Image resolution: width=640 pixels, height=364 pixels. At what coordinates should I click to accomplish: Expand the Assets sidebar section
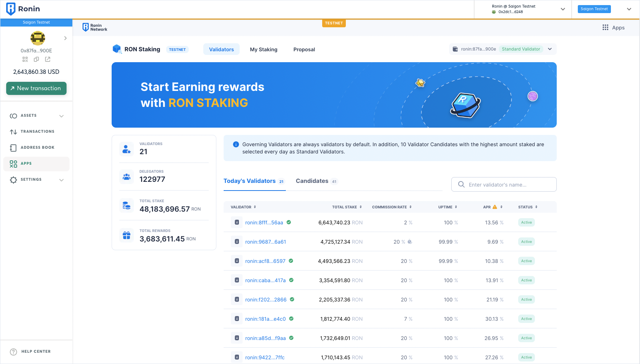(x=61, y=116)
